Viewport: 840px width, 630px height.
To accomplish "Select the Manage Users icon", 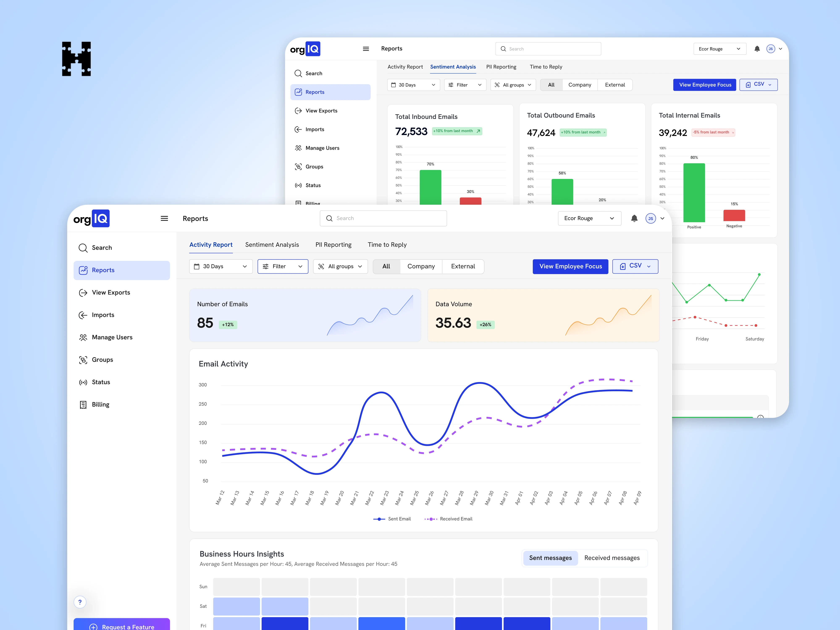I will [x=84, y=337].
